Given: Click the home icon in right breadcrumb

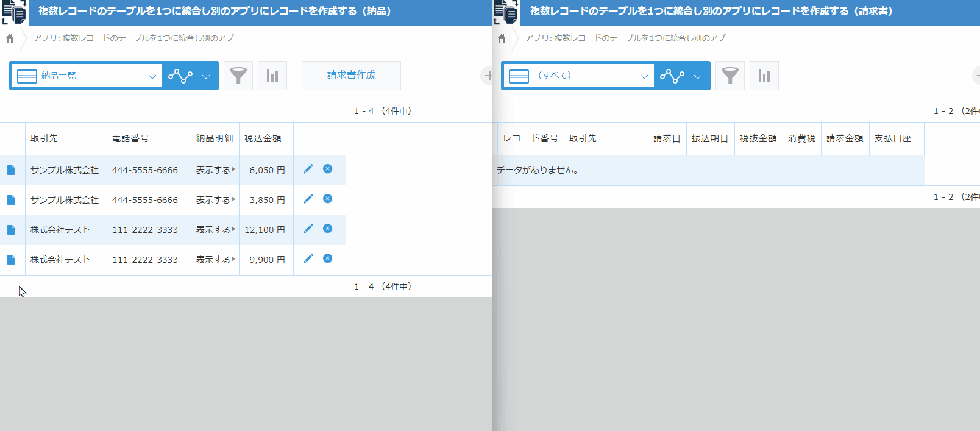Looking at the screenshot, I should (502, 38).
